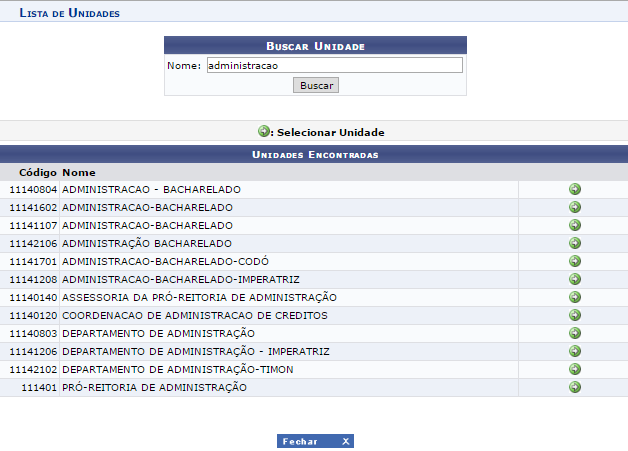Select ADMINISTRACAO-BACHARELADO-IMPERATRIZ unit icon
Screen dimensions: 628x451
(x=574, y=279)
